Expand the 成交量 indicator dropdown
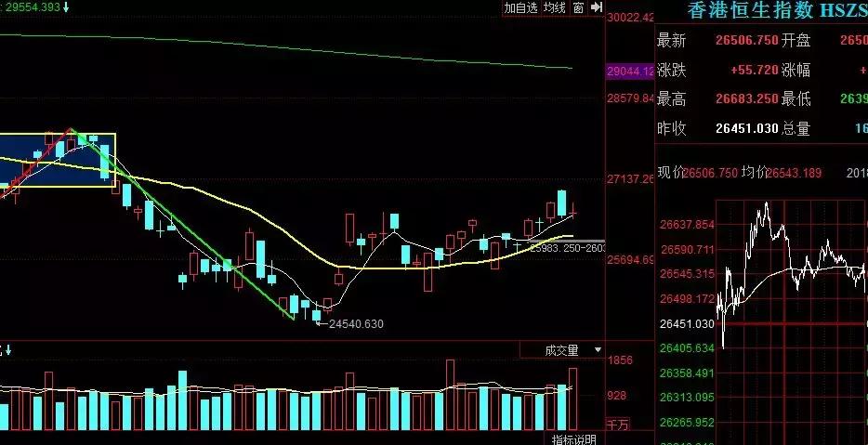The height and width of the screenshot is (445, 868). click(x=598, y=350)
